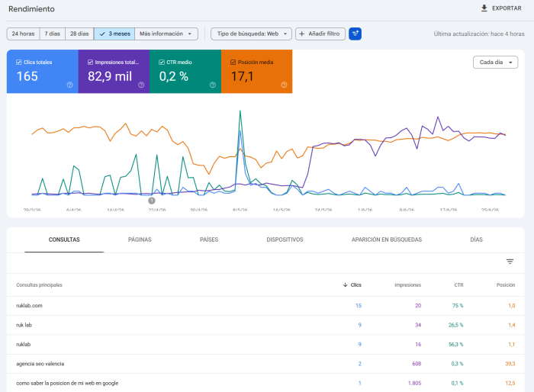The height and width of the screenshot is (392, 534).
Task: Click the 39,3 position value
Action: point(510,364)
